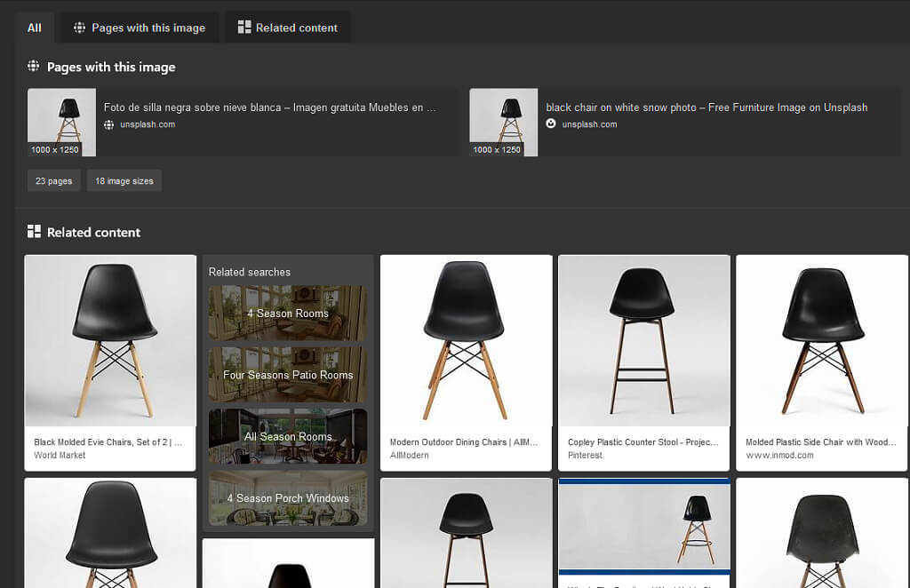The height and width of the screenshot is (588, 910).
Task: Select the 4 Season Rooms related search
Action: click(287, 314)
